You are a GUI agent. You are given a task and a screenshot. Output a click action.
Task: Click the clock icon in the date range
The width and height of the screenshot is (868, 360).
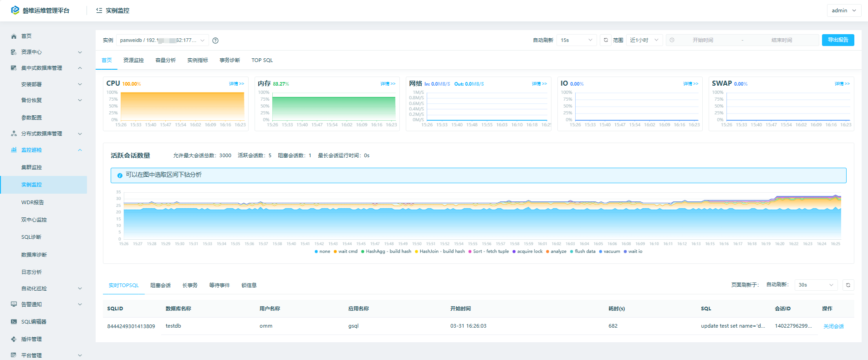(x=672, y=40)
